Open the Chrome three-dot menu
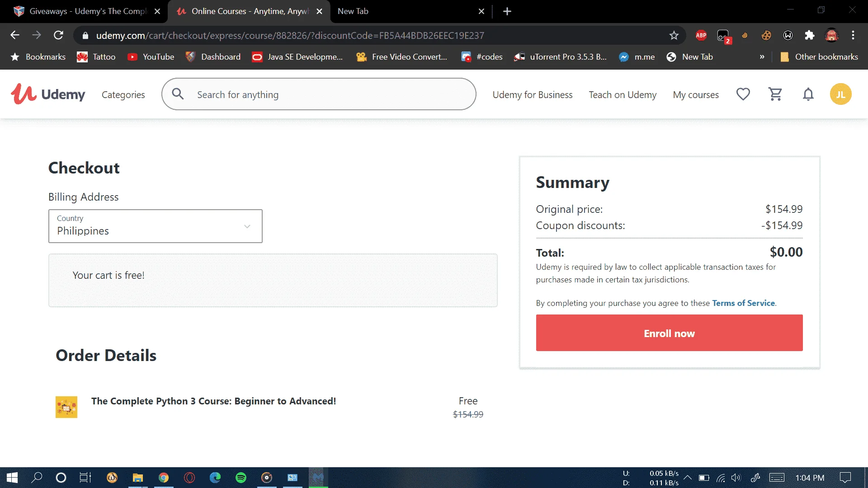Viewport: 868px width, 488px height. coord(853,35)
